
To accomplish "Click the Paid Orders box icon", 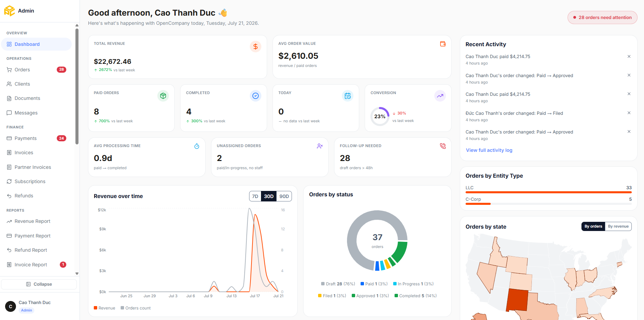I will click(163, 96).
